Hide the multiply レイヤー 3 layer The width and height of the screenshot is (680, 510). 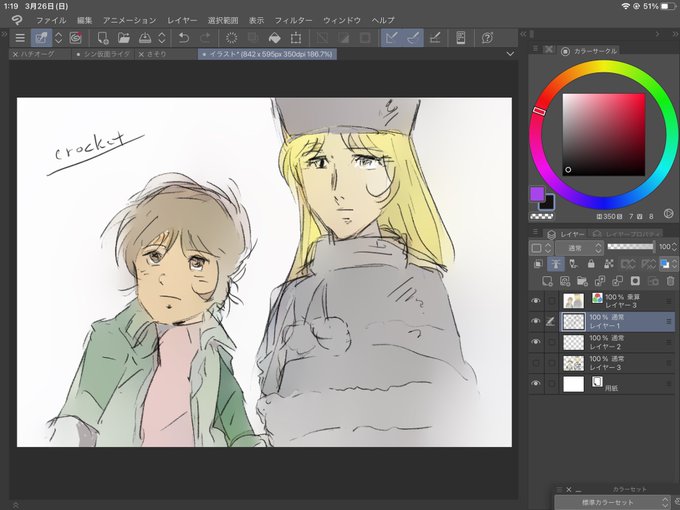click(535, 300)
